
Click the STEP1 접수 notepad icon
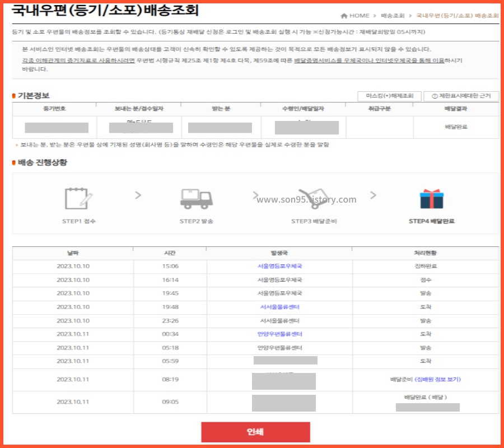coord(79,199)
